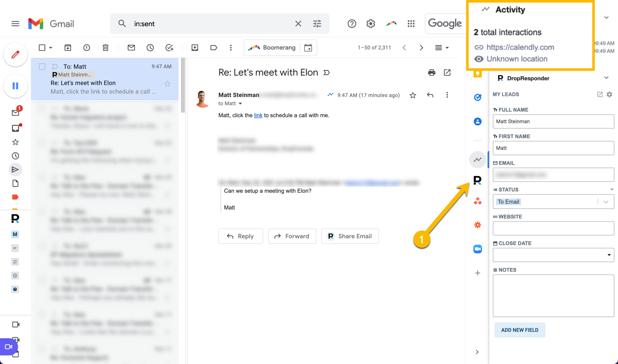Expand the STATUS field options chevron
The image size is (618, 364).
pyautogui.click(x=612, y=189)
